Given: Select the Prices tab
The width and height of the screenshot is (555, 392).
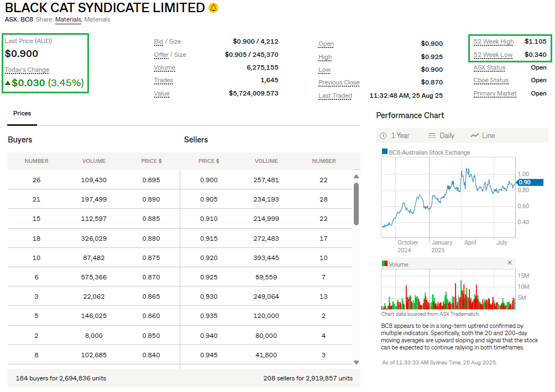Looking at the screenshot, I should click(22, 113).
